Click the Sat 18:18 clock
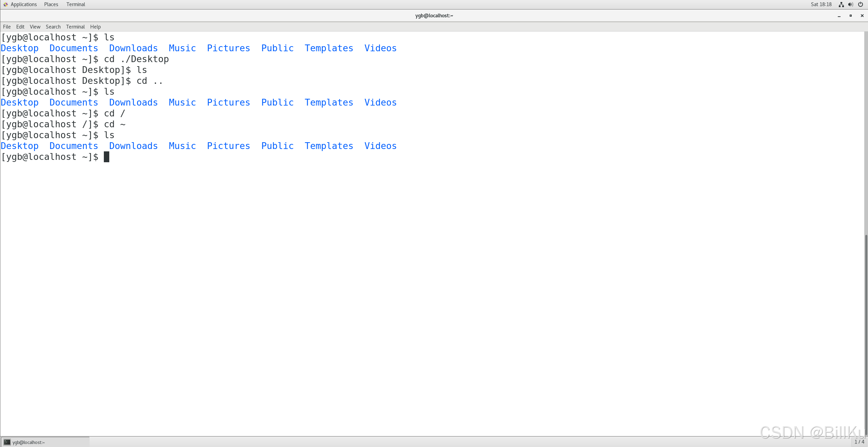Screen dimensions: 868x447 [x=821, y=4]
